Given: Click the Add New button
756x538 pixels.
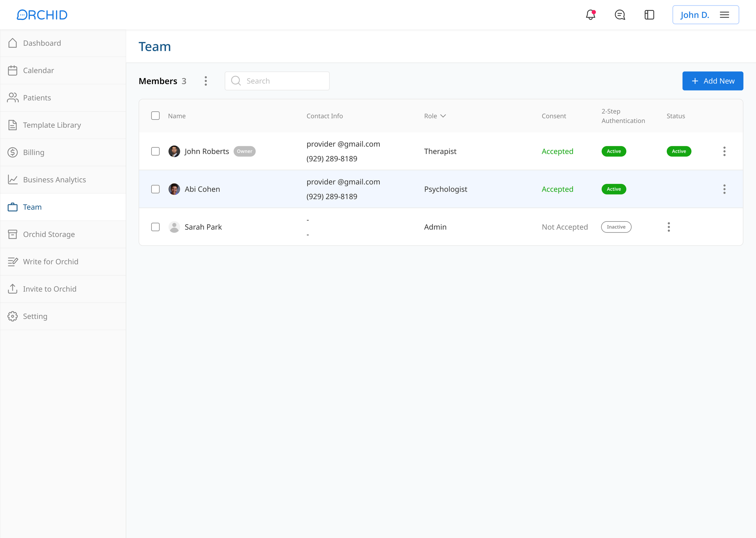Looking at the screenshot, I should tap(712, 81).
